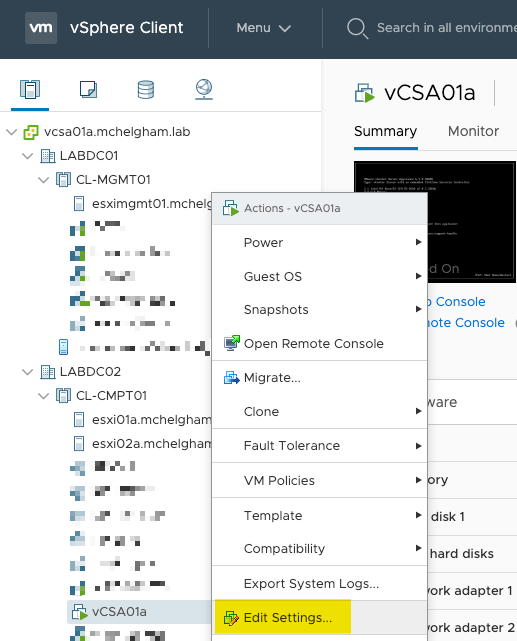Click the search magnifier icon
The width and height of the screenshot is (517, 641).
(358, 28)
